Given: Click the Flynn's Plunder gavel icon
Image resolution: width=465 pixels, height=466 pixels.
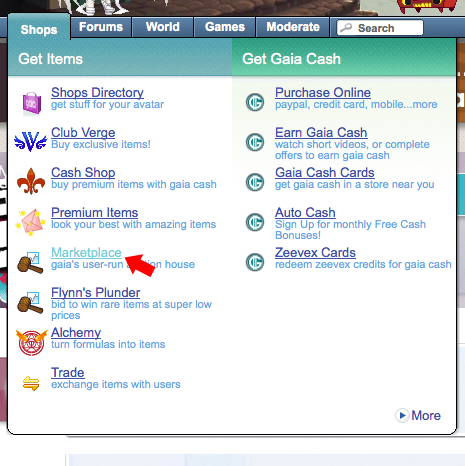Looking at the screenshot, I should pos(30,303).
